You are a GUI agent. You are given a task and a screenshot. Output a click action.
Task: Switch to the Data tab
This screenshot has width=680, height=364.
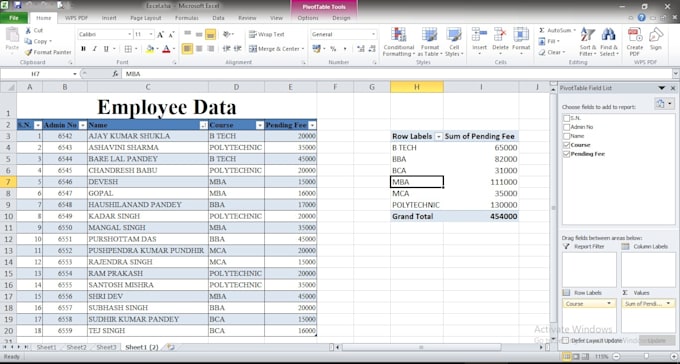click(x=218, y=18)
